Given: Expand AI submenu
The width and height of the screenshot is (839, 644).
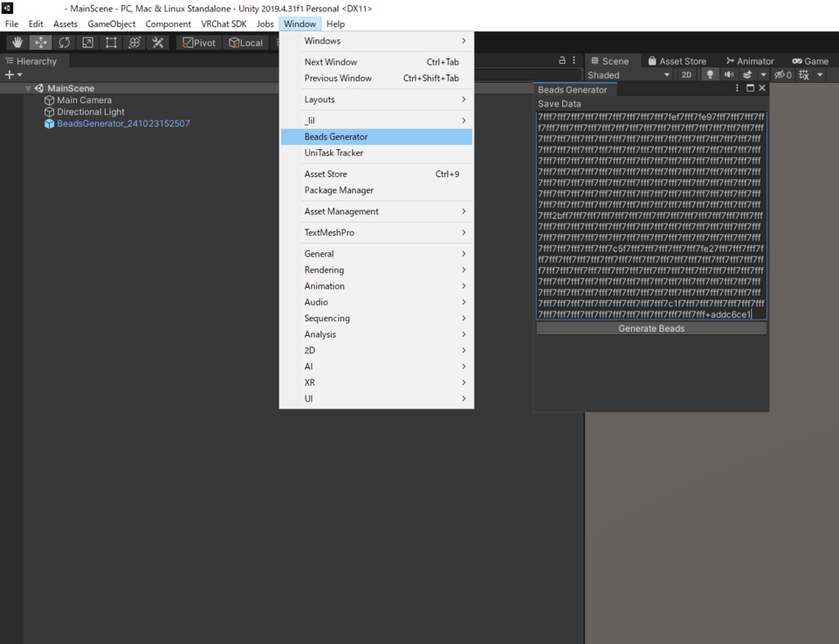Looking at the screenshot, I should (x=377, y=366).
